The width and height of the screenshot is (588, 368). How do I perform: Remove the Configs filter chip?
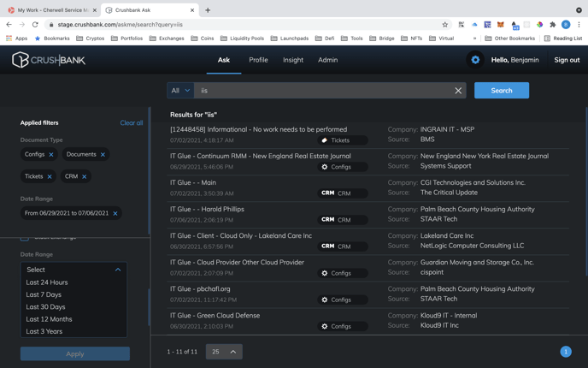pyautogui.click(x=51, y=154)
